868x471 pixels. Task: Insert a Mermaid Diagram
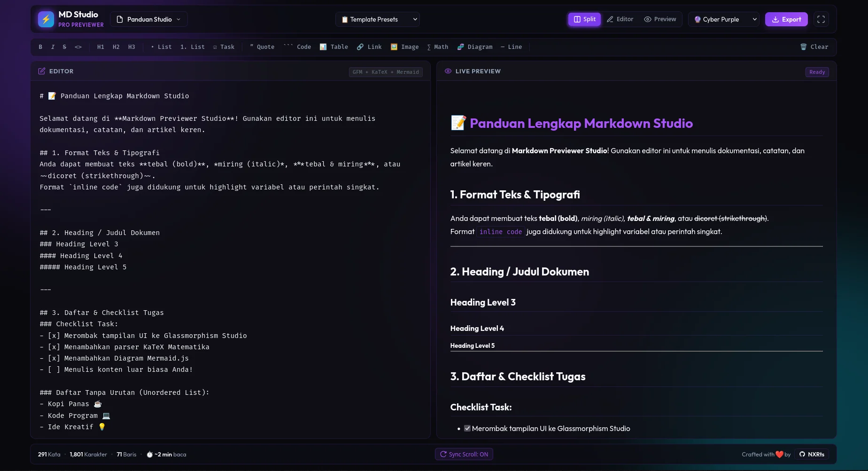pos(475,47)
